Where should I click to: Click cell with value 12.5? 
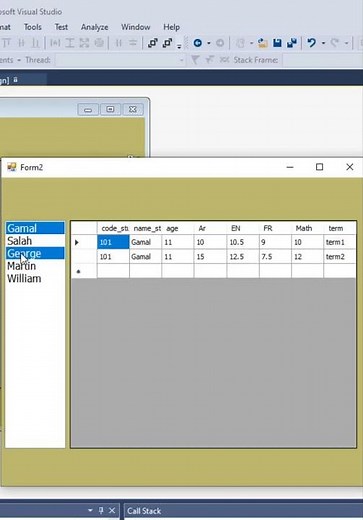pyautogui.click(x=243, y=257)
